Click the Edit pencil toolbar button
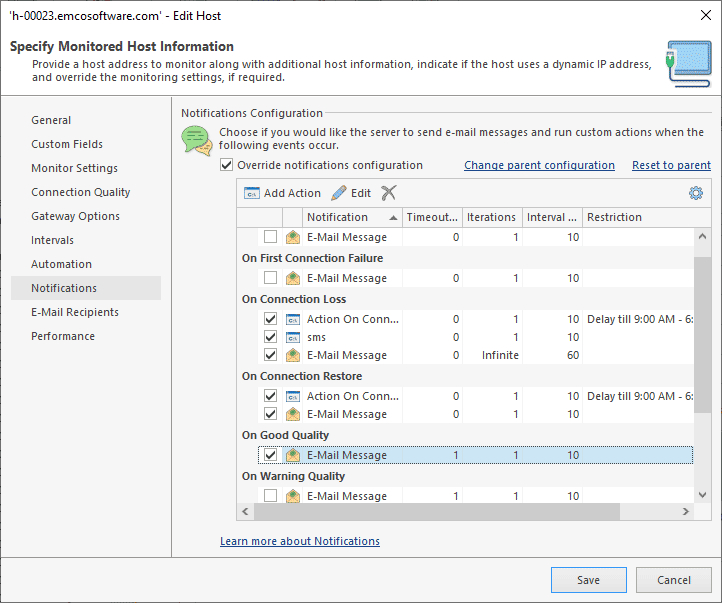Screen dimensions: 722x603 350,193
